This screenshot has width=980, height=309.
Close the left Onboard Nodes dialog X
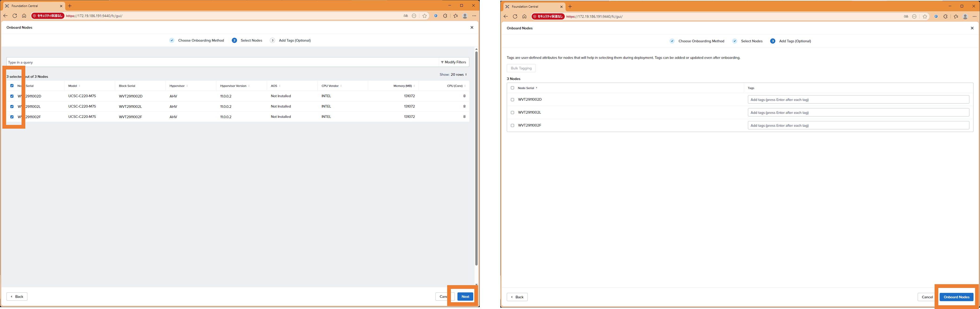click(x=472, y=27)
